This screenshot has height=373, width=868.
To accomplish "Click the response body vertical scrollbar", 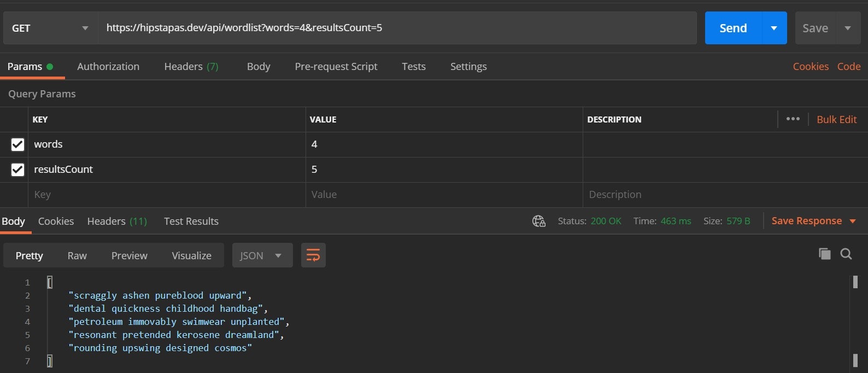I will [x=855, y=322].
